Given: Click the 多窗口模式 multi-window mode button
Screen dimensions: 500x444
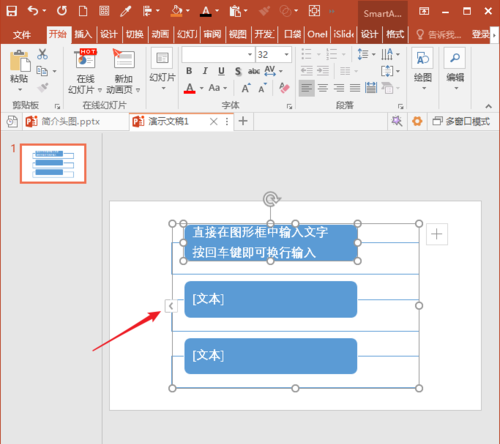Looking at the screenshot, I should [x=461, y=121].
